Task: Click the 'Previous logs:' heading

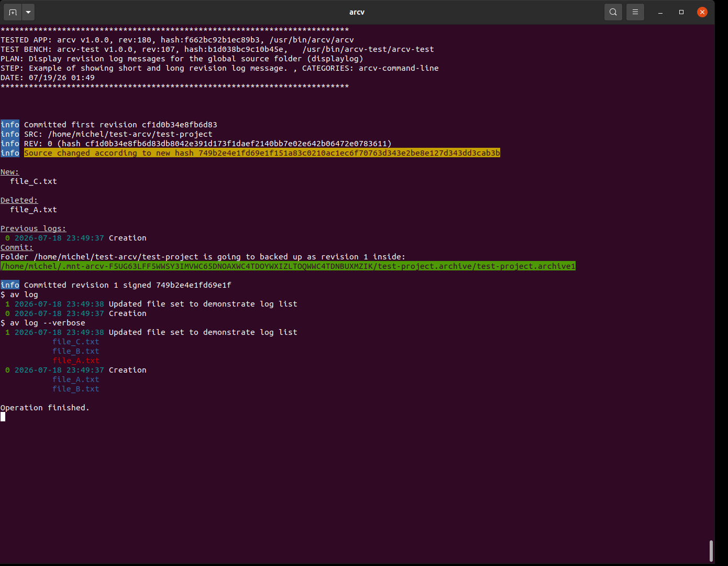Action: click(34, 228)
